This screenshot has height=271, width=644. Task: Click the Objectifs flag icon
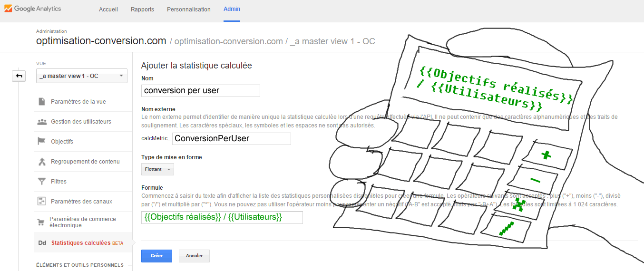42,142
